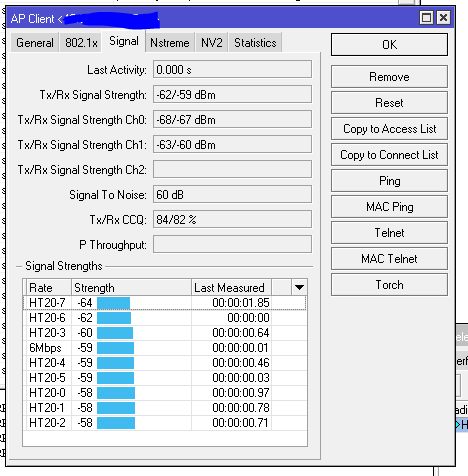
Task: Click the Reset button
Action: [389, 103]
